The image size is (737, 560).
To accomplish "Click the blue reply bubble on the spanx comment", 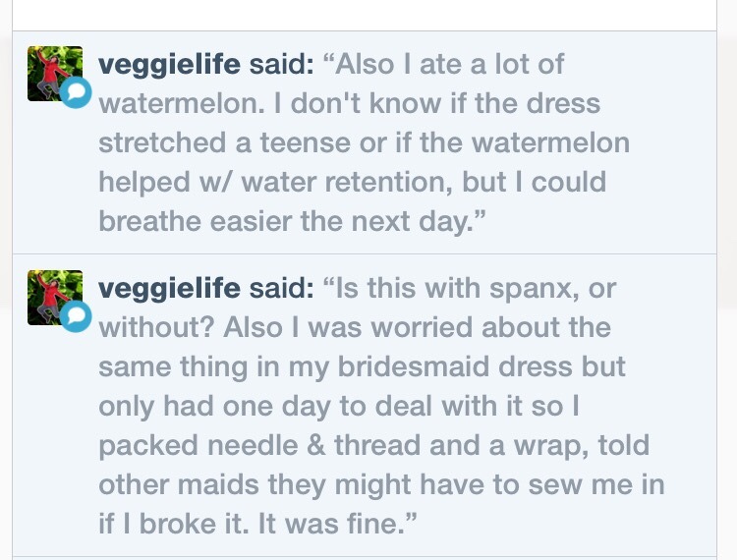I will (76, 316).
